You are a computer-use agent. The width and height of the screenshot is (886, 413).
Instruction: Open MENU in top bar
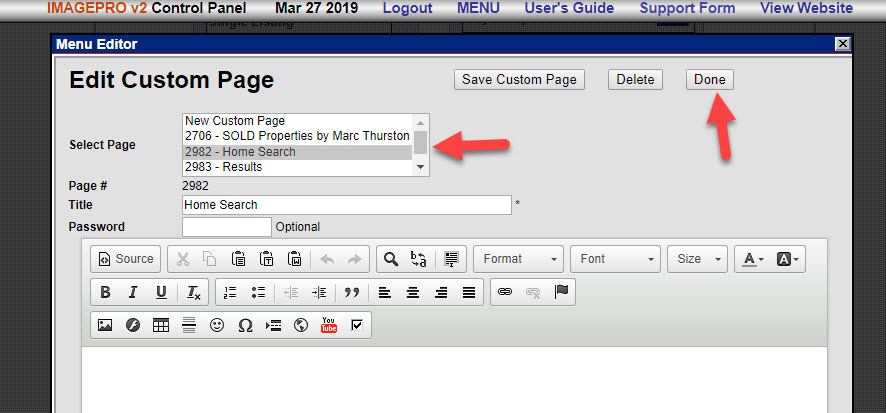point(478,8)
